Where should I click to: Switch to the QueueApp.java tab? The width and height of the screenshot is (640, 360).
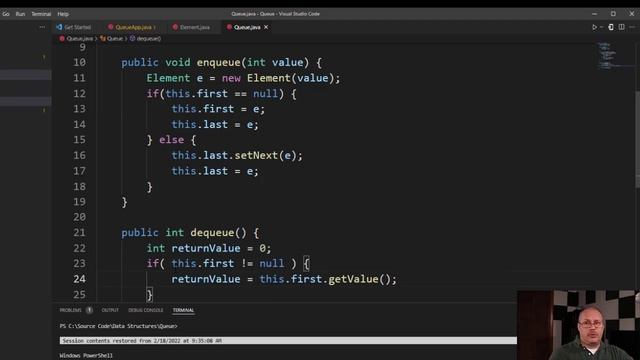click(x=132, y=27)
